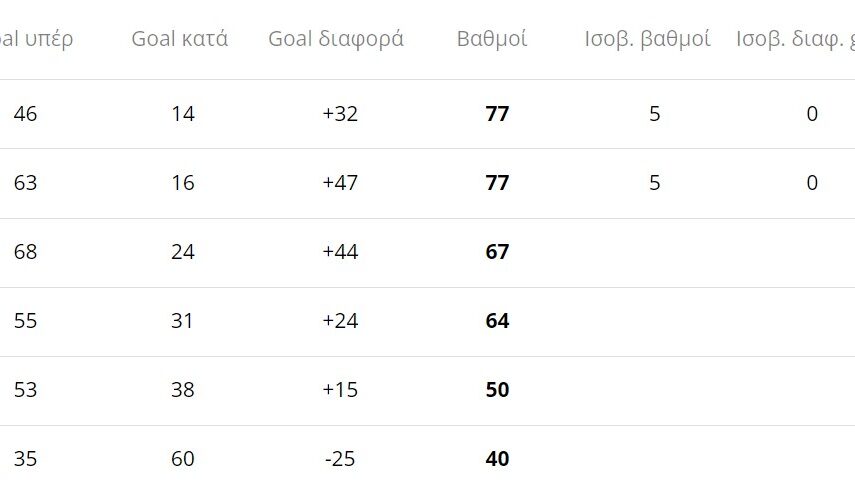Click the goal difference value +15
Screen dimensions: 855x493
(x=340, y=390)
